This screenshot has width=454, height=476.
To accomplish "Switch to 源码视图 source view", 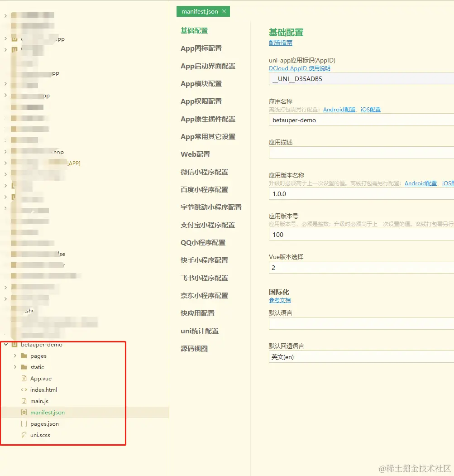I will [194, 348].
